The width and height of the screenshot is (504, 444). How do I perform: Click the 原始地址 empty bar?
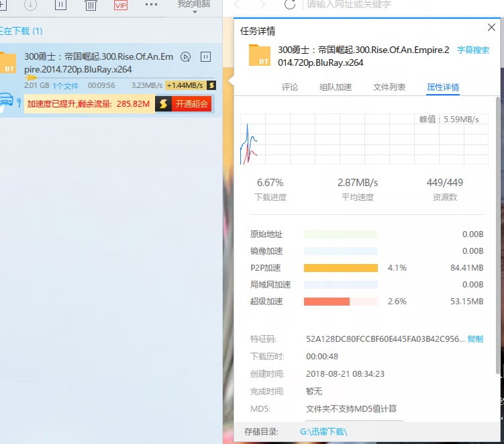point(341,234)
